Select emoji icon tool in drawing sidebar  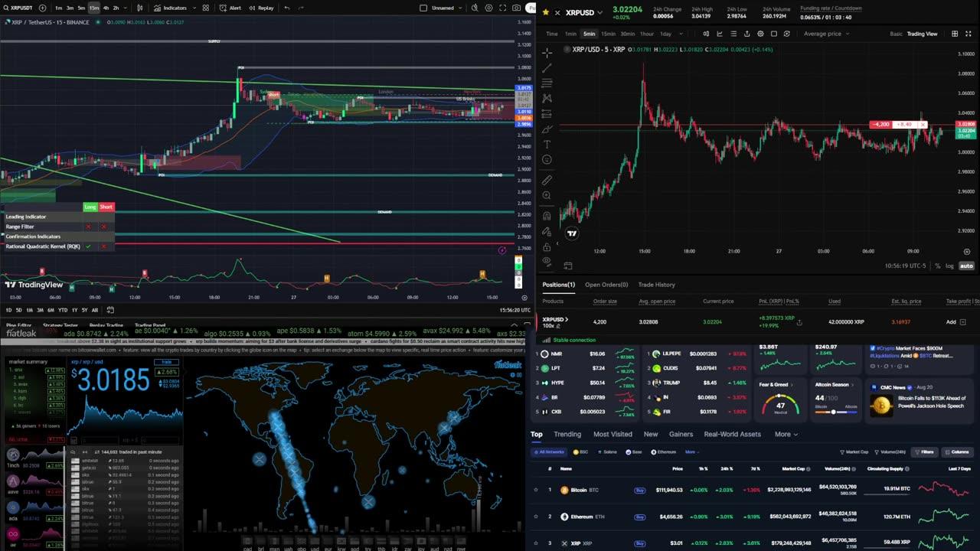[547, 159]
